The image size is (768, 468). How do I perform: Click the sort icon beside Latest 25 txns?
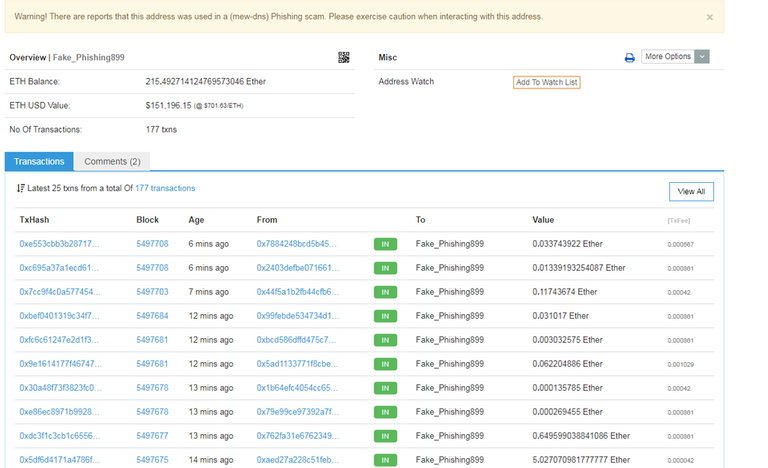click(x=21, y=188)
